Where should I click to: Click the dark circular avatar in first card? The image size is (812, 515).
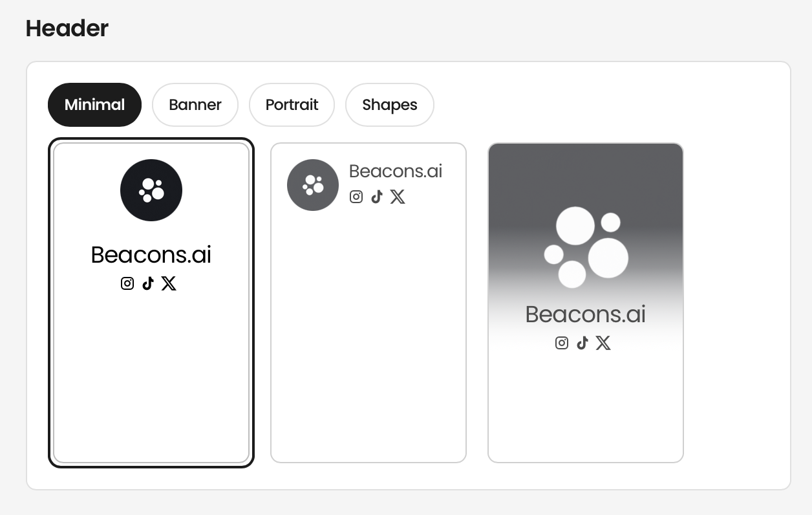tap(151, 190)
